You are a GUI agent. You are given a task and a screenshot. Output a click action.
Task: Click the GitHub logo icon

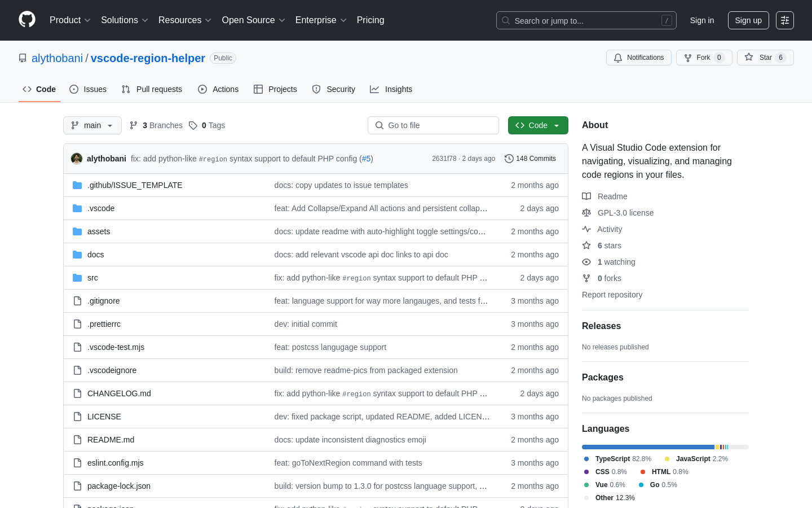[27, 20]
